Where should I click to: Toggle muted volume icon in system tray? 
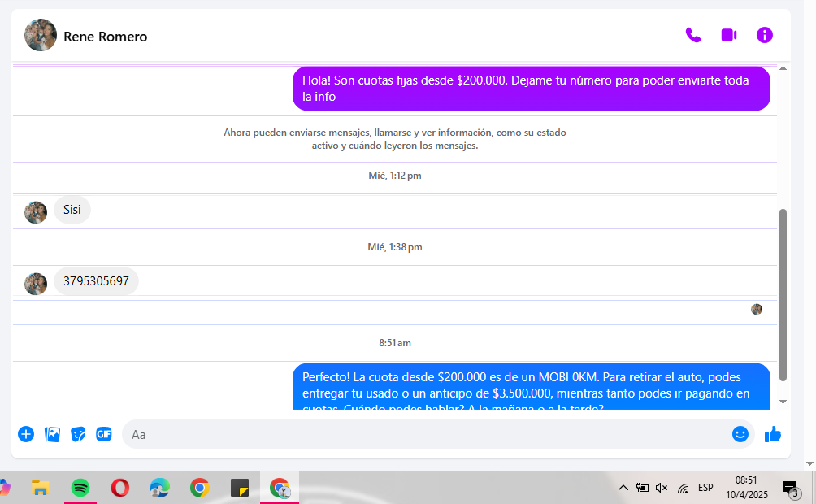662,488
